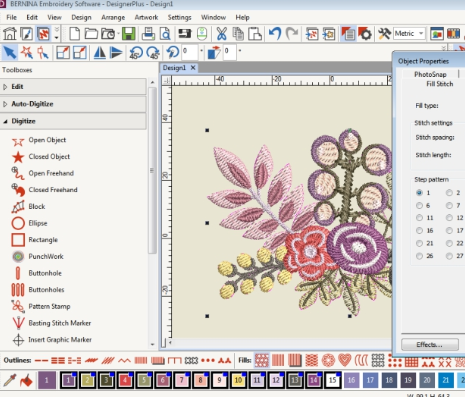Select step pattern radio 6
Screen dimensions: 465x397
[x=419, y=205]
